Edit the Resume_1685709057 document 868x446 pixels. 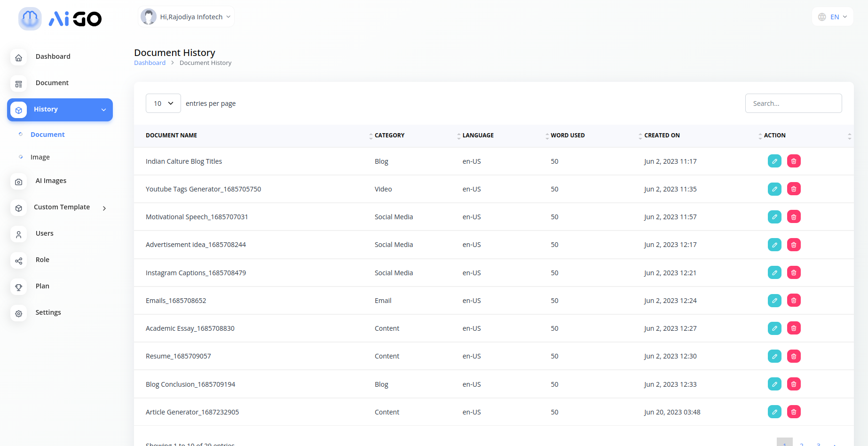pyautogui.click(x=774, y=356)
